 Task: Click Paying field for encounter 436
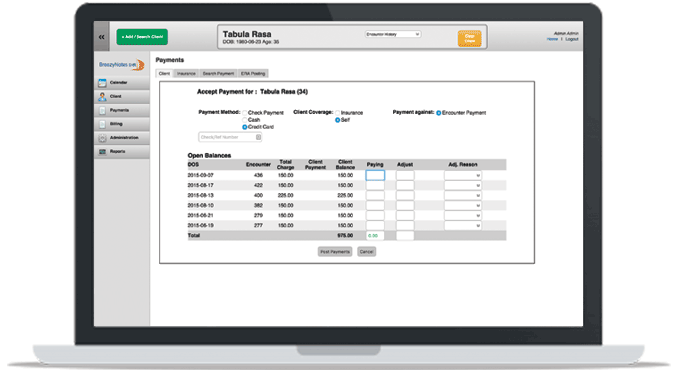(x=375, y=175)
